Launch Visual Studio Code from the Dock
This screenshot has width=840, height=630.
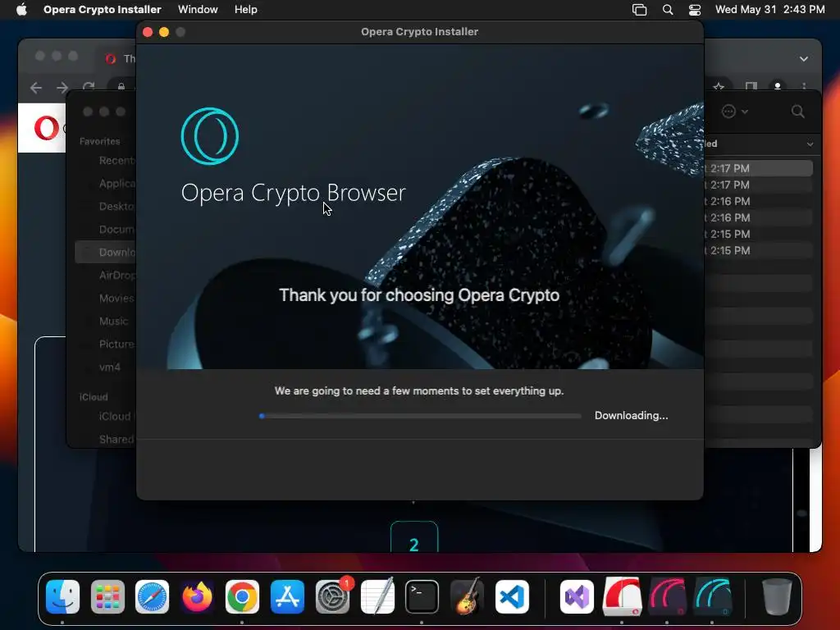point(512,597)
